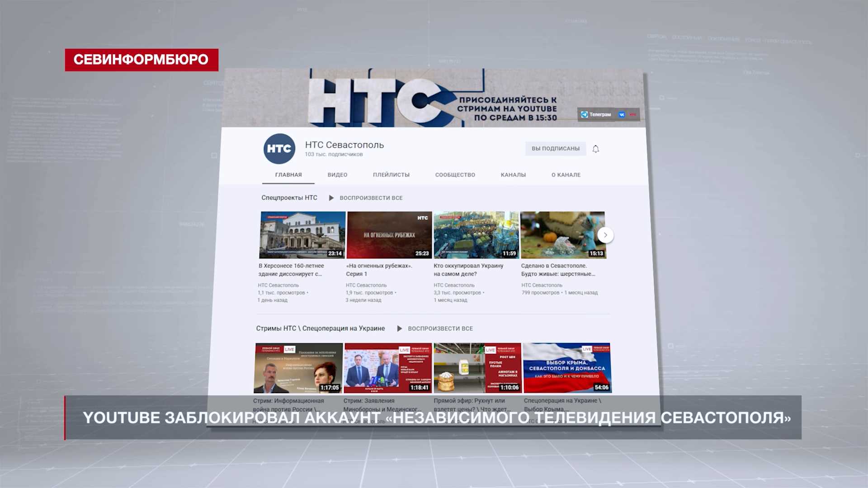
Task: Click the play icon for Стримы НТС playlist
Action: [400, 328]
